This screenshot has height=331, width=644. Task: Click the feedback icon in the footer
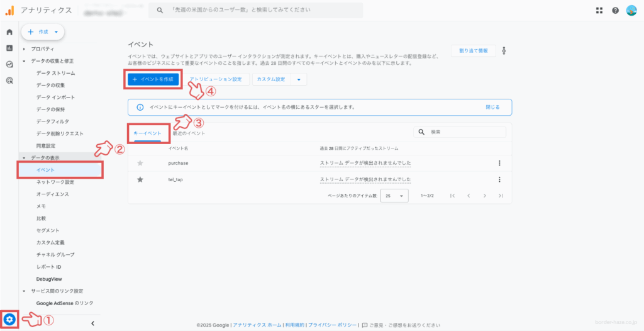pos(365,325)
